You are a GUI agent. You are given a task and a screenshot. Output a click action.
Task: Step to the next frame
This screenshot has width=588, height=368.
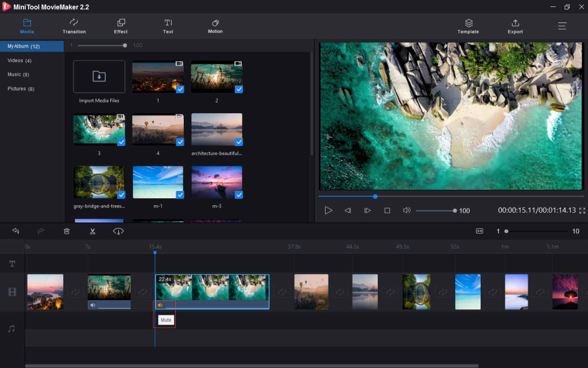pos(367,210)
